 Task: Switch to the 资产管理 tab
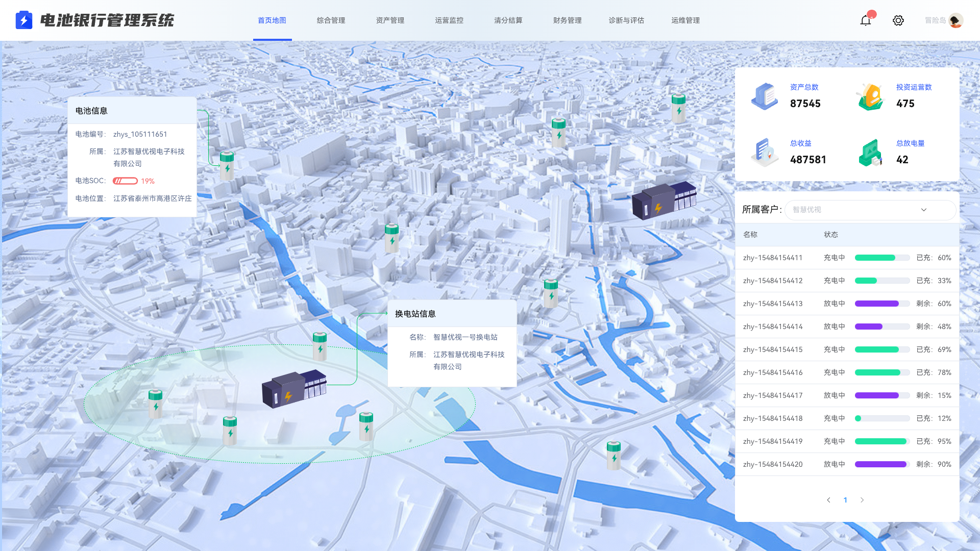tap(390, 20)
